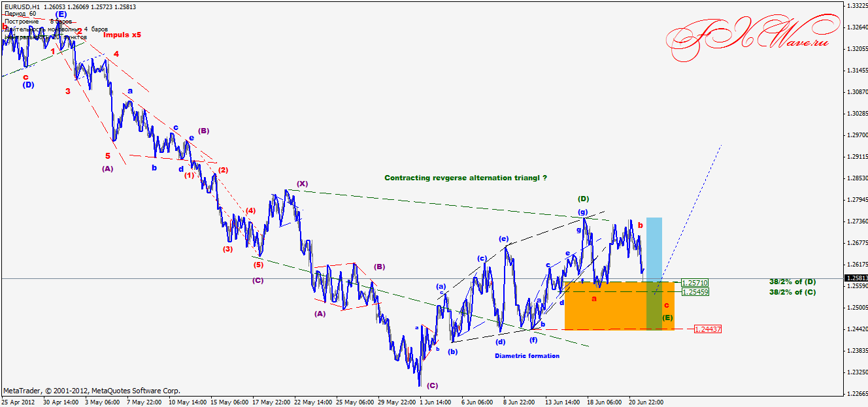Select the '38/2% of (C)' text
Image resolution: width=868 pixels, height=407 pixels.
click(792, 292)
